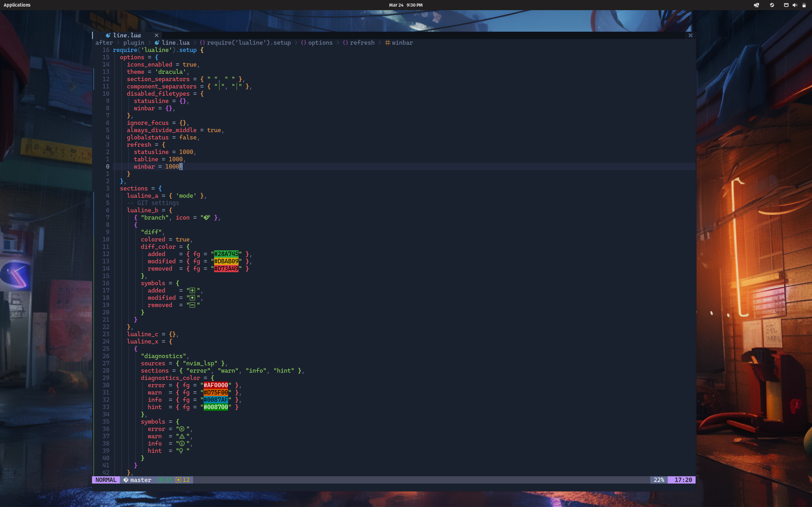
Task: Select the line.lua tab
Action: [x=127, y=35]
